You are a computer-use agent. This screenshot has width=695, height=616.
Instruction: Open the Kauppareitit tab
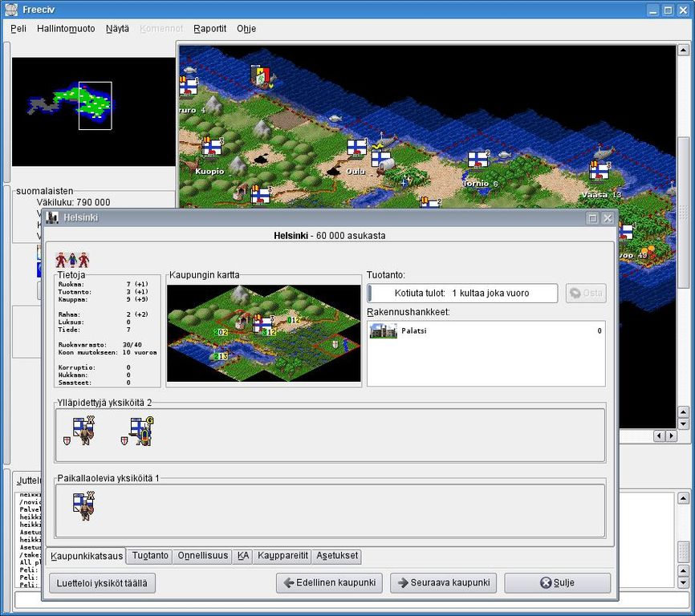pyautogui.click(x=282, y=556)
